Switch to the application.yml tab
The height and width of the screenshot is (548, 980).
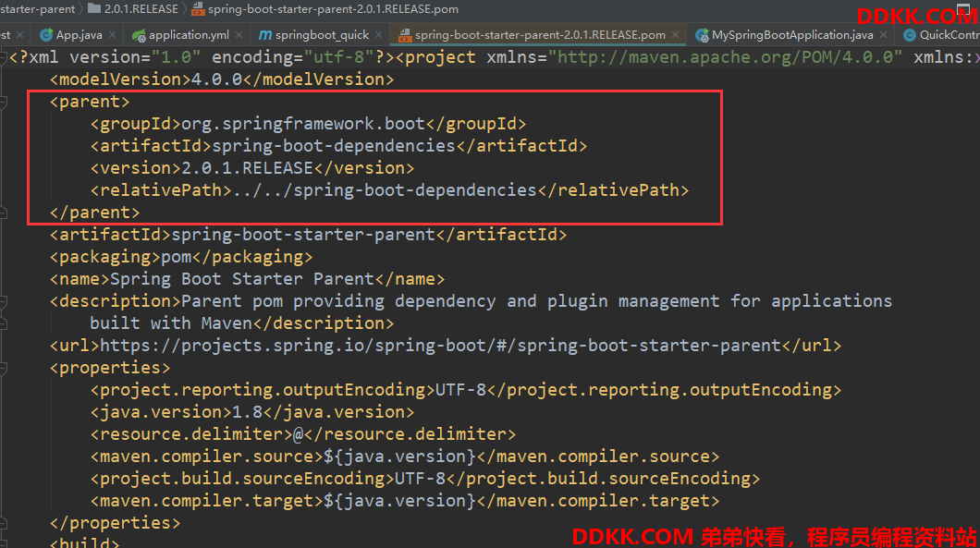pos(189,35)
